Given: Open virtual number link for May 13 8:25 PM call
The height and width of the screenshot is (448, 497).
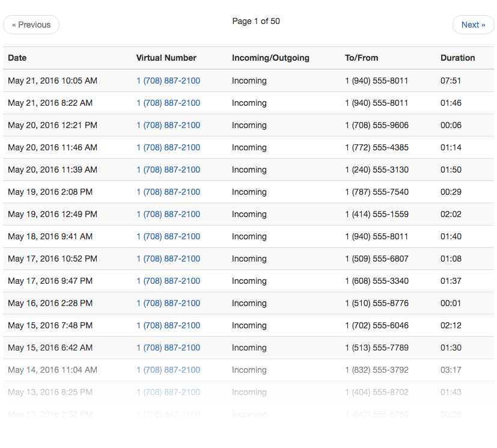Looking at the screenshot, I should (x=168, y=392).
